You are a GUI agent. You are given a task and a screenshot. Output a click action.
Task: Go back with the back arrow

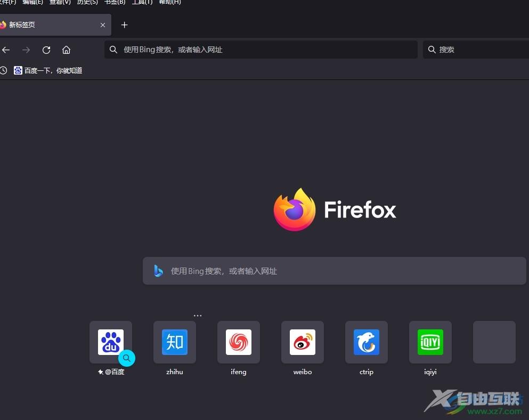[x=6, y=50]
